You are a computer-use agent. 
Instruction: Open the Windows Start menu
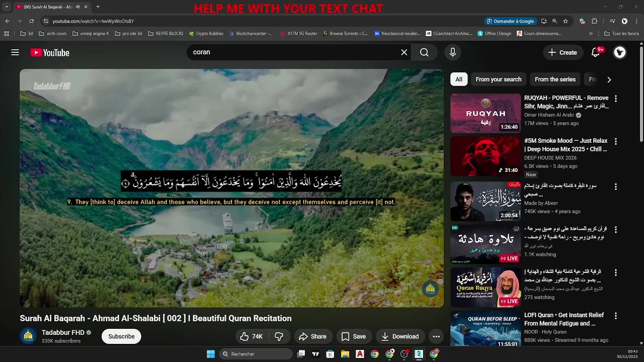click(211, 354)
